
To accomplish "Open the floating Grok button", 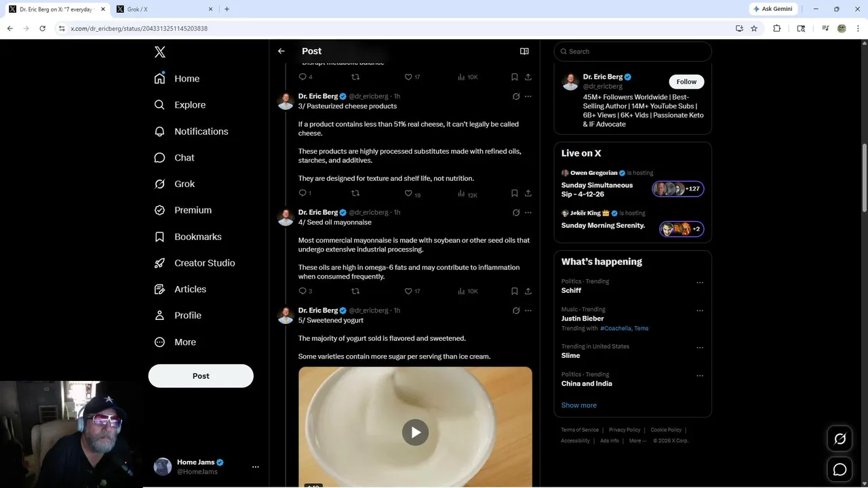I will [840, 439].
